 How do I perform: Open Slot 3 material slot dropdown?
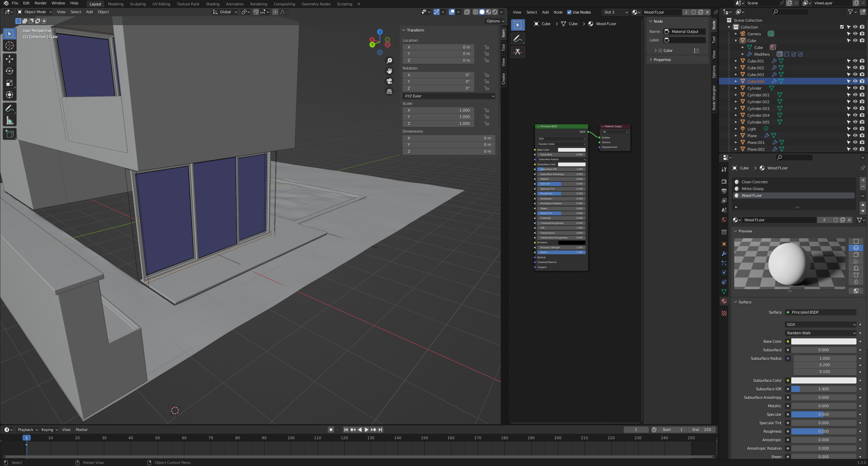(x=615, y=12)
